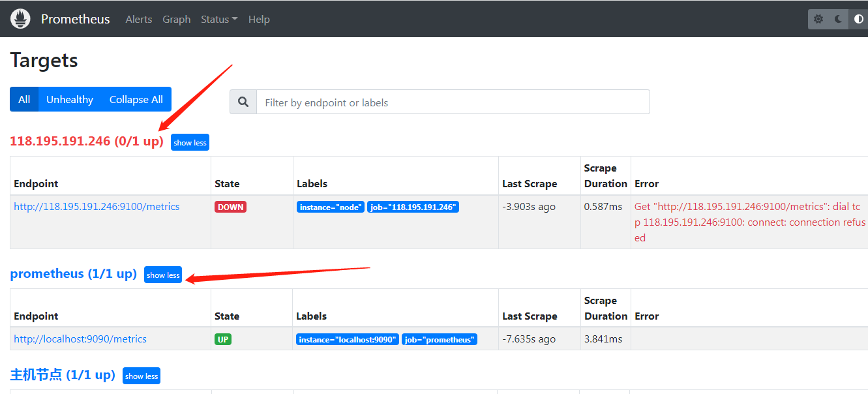The image size is (868, 394).
Task: Switch to light theme sun icon
Action: 818,19
